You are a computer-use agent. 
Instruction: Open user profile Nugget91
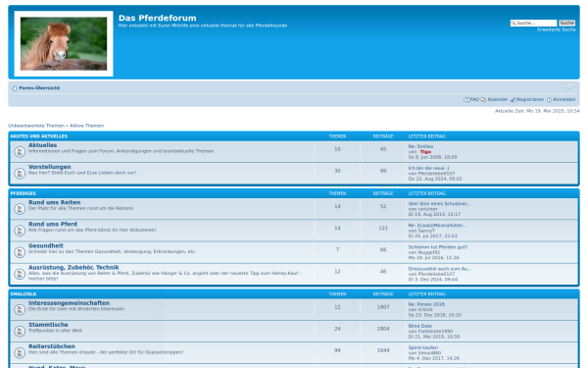pos(429,252)
